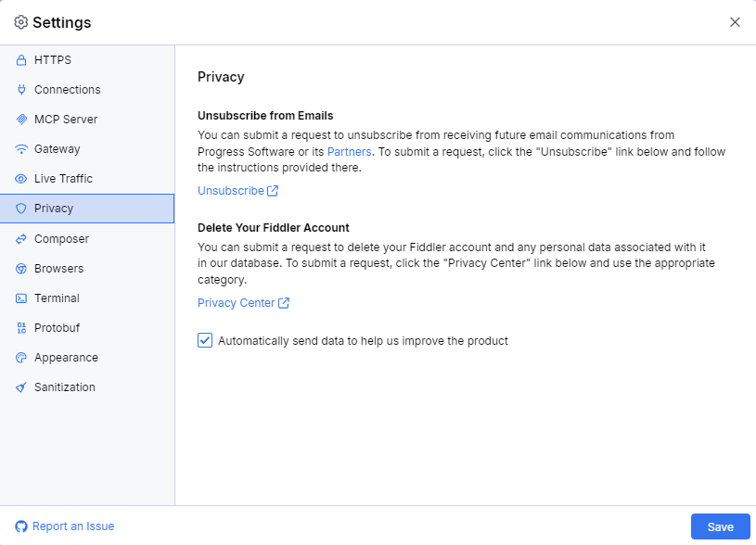The height and width of the screenshot is (545, 756).
Task: Click the Composer arrows icon
Action: coord(20,238)
